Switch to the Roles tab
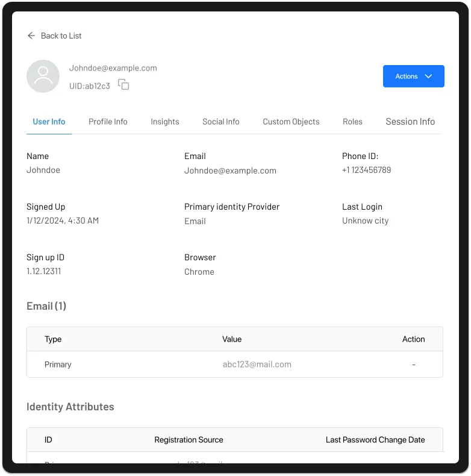Screen dimensions: 471x476 (352, 122)
